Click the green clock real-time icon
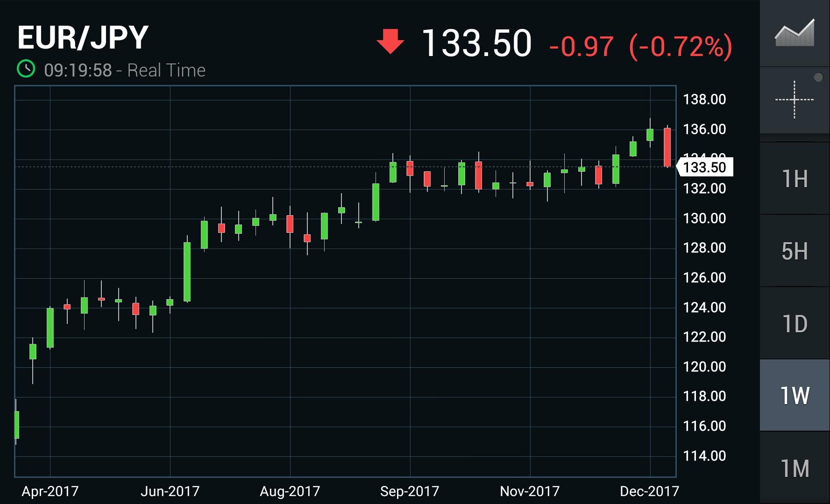830x504 pixels. [26, 69]
